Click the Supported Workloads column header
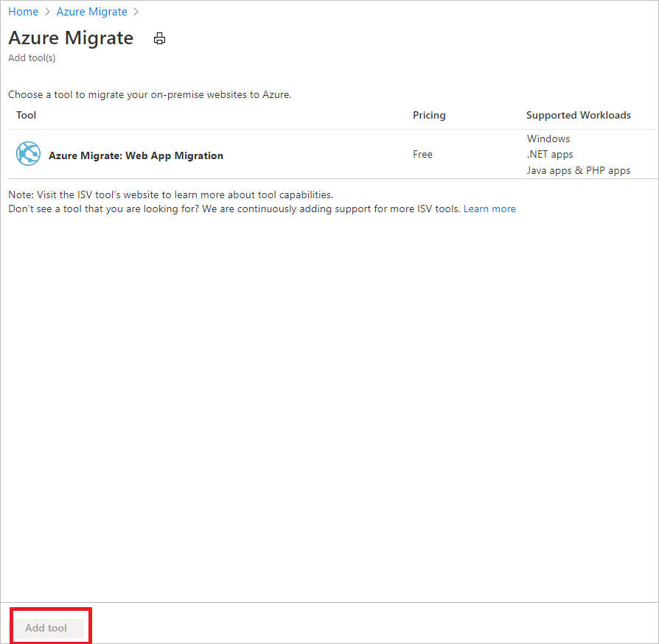The width and height of the screenshot is (659, 644). click(578, 115)
